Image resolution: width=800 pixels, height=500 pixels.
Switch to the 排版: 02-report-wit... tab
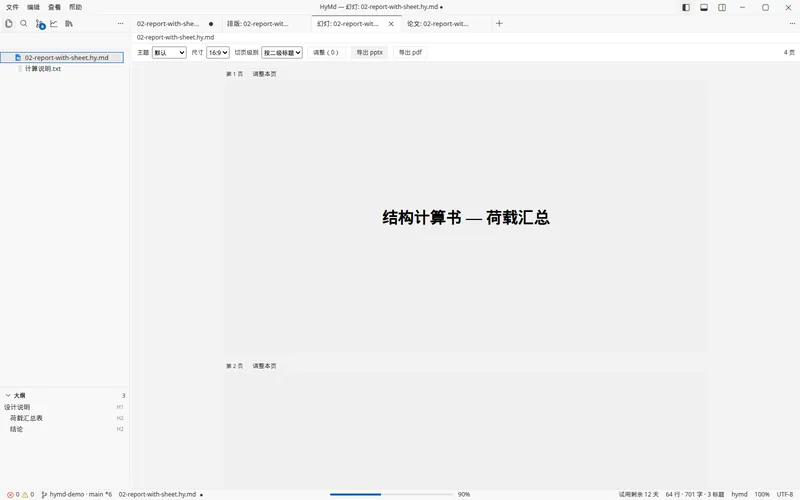click(266, 23)
